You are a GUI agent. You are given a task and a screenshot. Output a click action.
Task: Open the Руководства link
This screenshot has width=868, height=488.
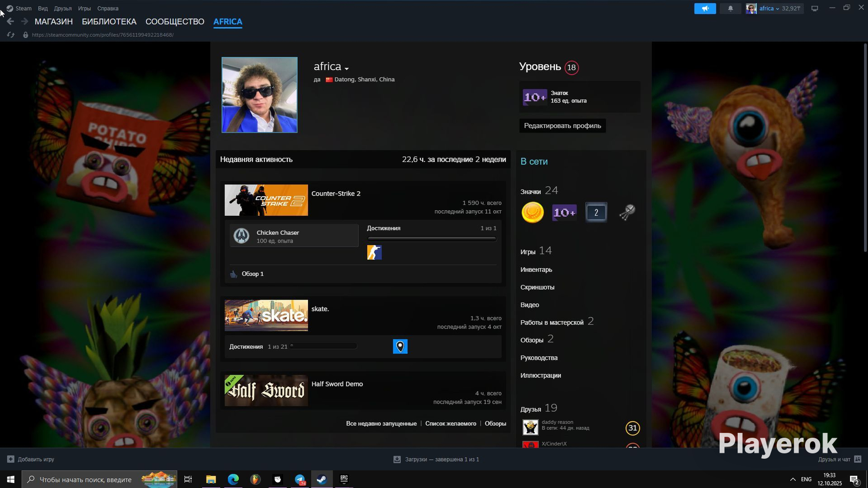pyautogui.click(x=539, y=358)
